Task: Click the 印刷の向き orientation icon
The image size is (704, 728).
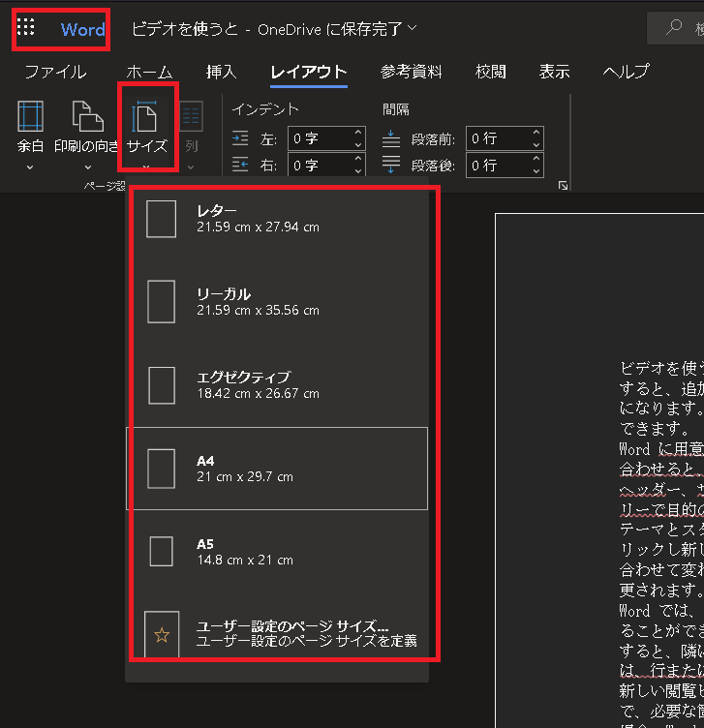Action: (x=87, y=116)
